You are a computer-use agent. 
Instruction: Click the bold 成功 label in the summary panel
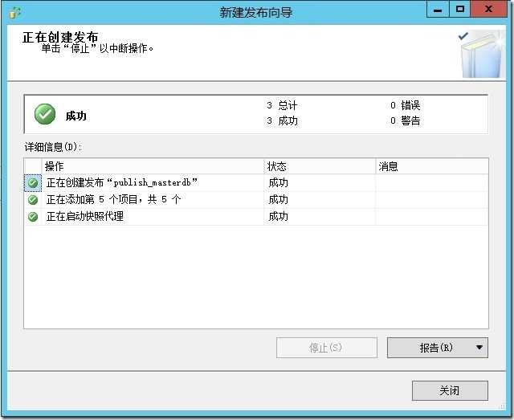pos(75,116)
